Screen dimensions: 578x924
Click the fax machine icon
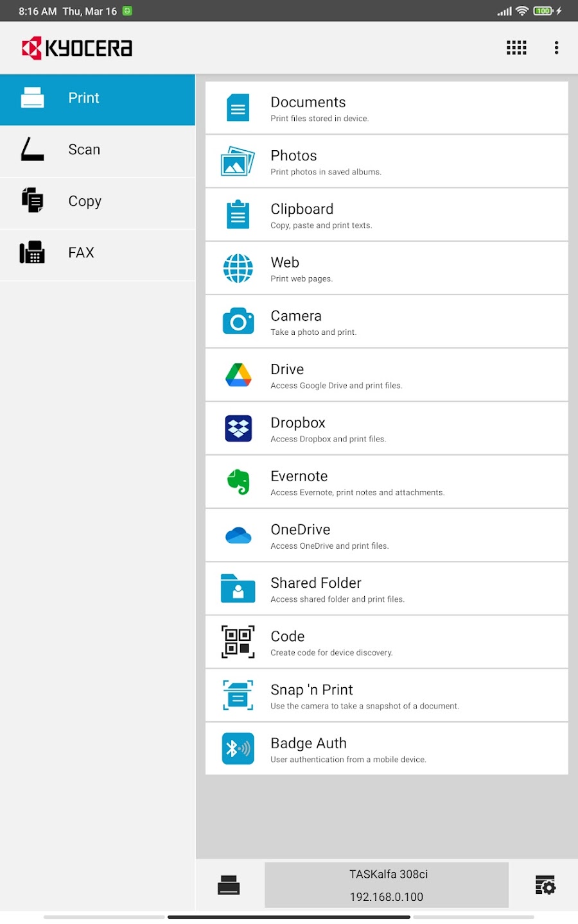tap(32, 252)
